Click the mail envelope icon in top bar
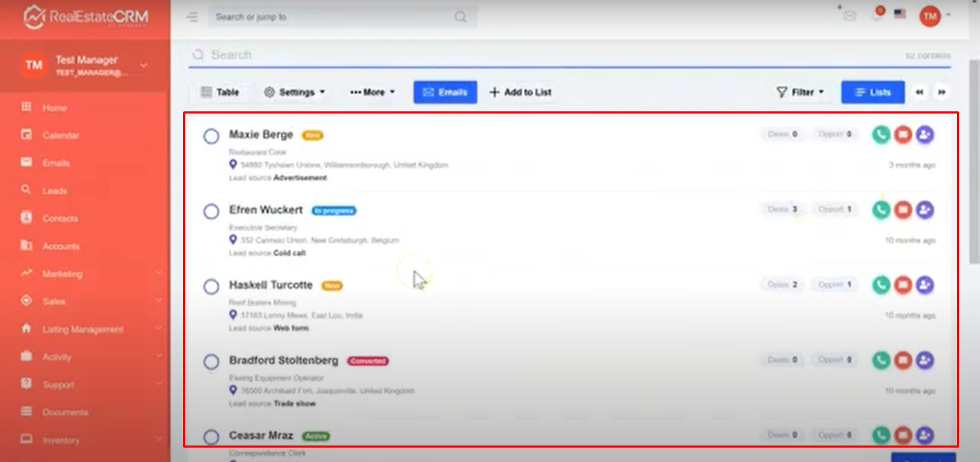Image resolution: width=980 pixels, height=462 pixels. point(849,16)
